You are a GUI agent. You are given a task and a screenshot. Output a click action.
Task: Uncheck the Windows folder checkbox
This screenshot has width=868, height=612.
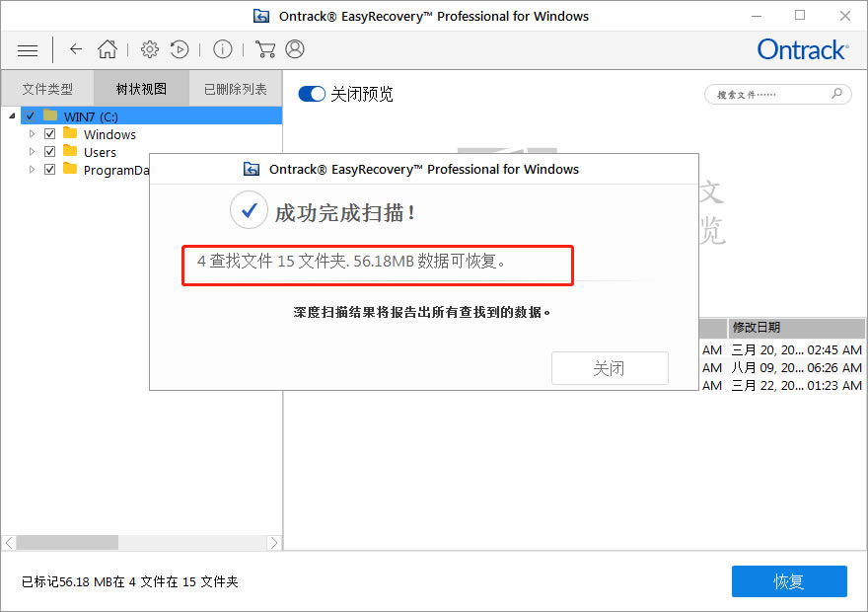click(49, 133)
